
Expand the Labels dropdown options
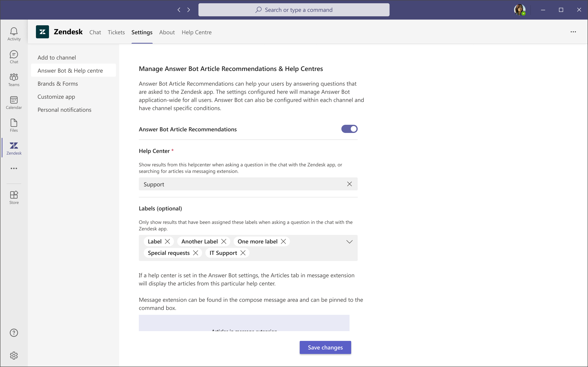(350, 242)
